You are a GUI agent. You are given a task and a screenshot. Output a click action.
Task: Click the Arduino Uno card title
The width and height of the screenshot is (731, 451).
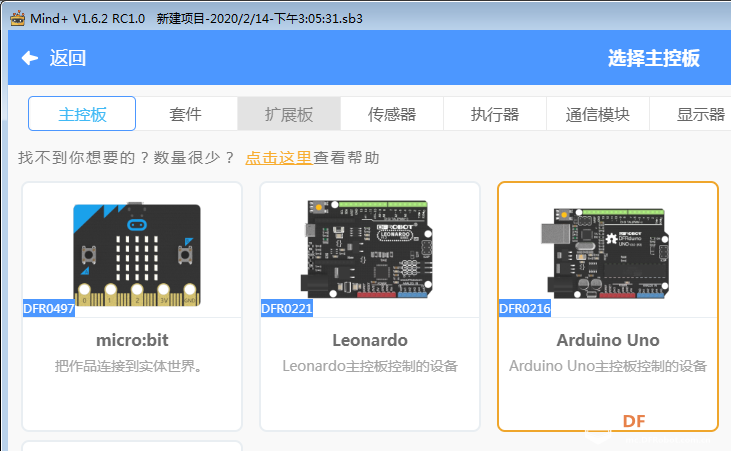point(608,340)
